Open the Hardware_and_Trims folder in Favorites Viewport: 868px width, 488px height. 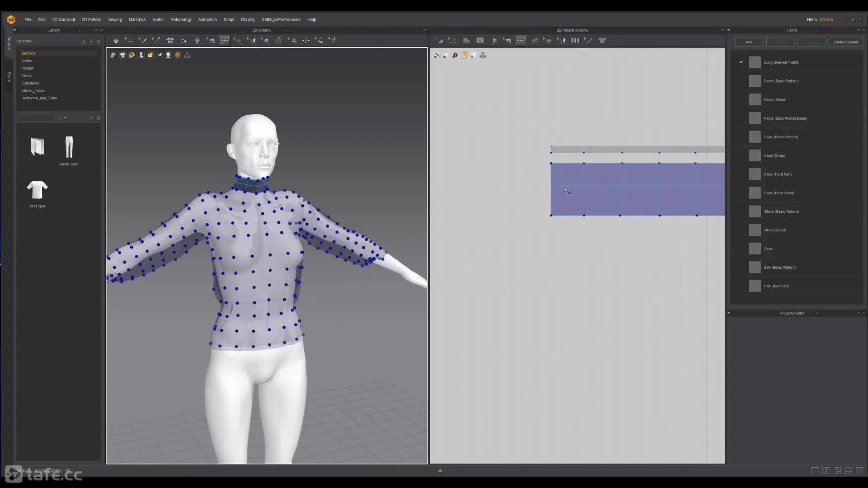pos(39,98)
